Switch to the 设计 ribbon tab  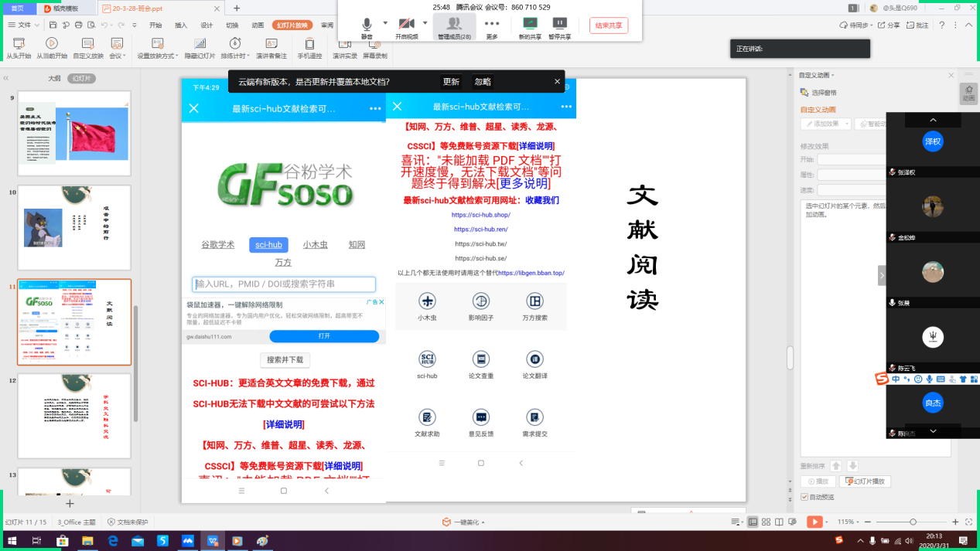[x=207, y=25]
